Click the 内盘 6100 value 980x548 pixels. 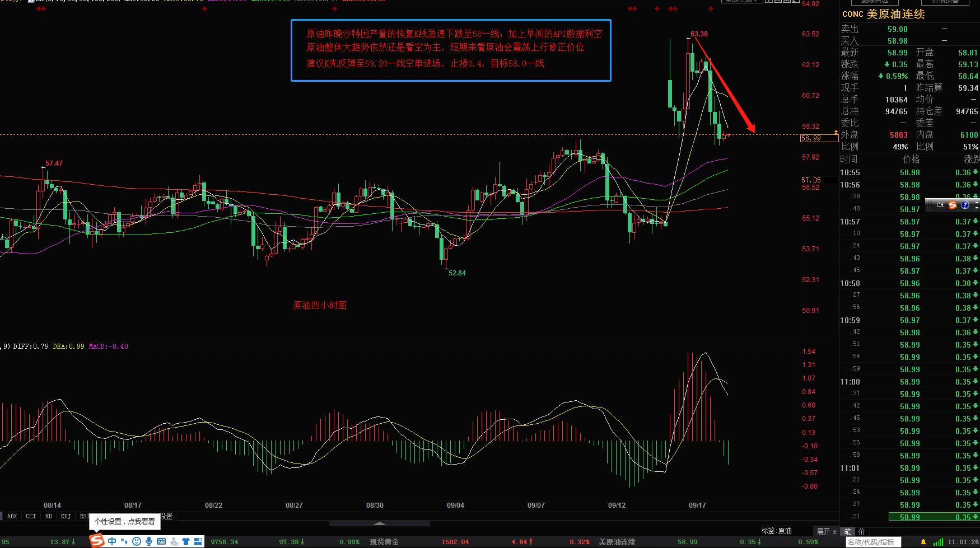click(x=969, y=135)
